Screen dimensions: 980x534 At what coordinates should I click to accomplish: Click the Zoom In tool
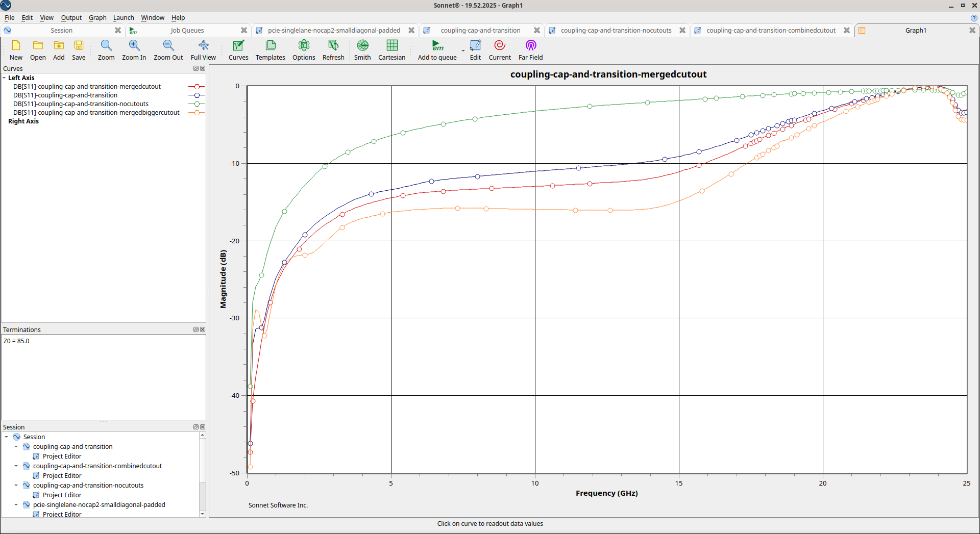(134, 50)
